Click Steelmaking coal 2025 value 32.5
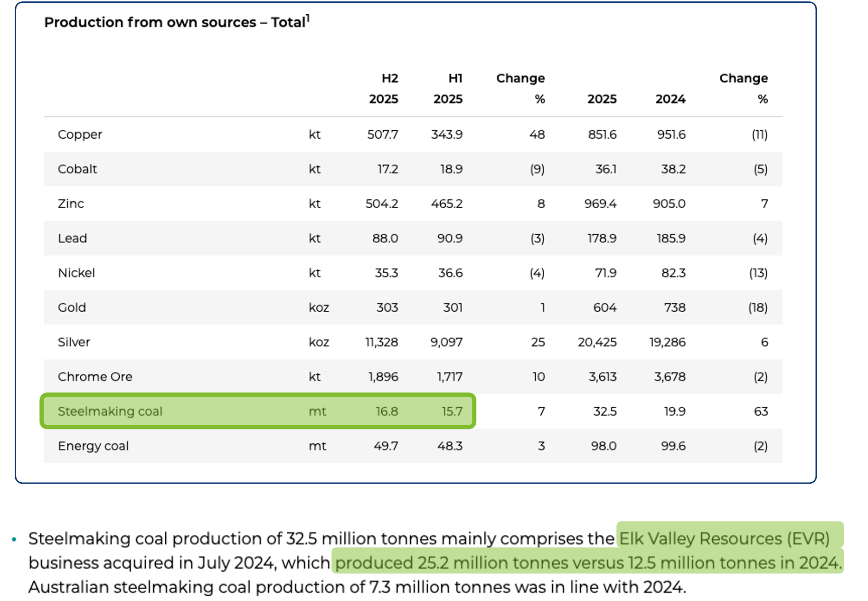868x601 pixels. (605, 411)
